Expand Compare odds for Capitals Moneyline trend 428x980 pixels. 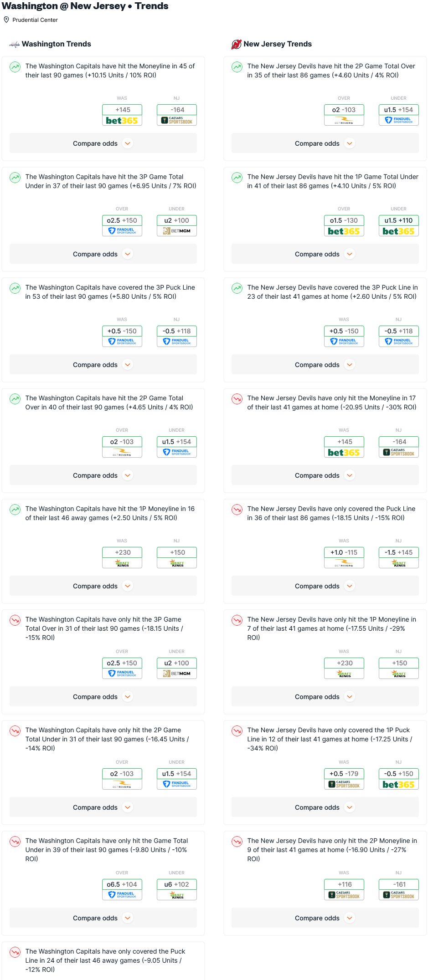tap(103, 143)
